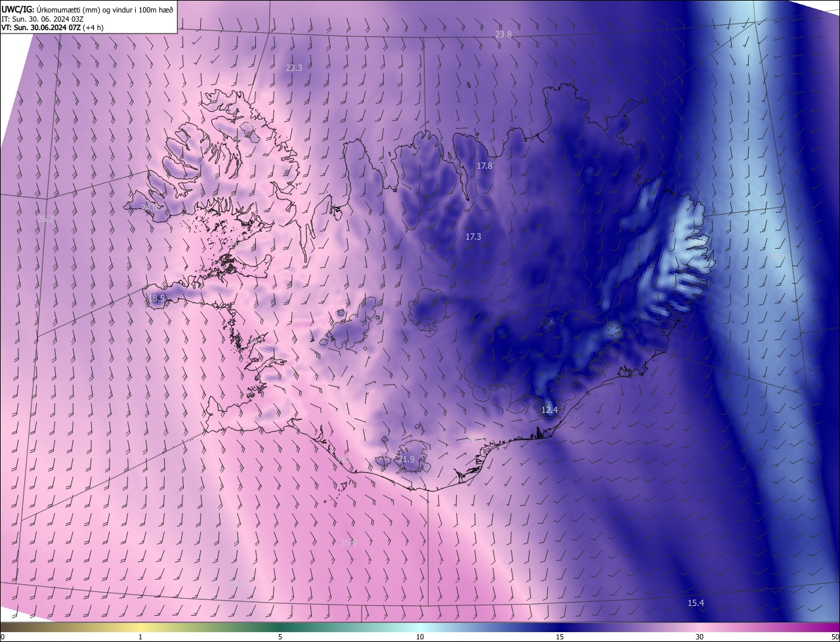This screenshot has height=642, width=840.
Task: Click the 18.5 value label on the Snæfellsnes tip
Action: (x=156, y=298)
